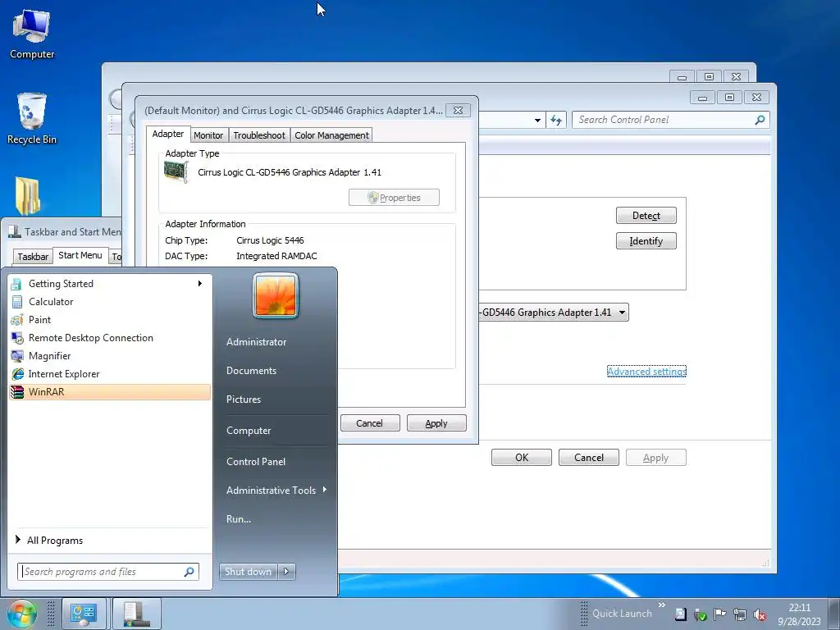The image size is (840, 630).
Task: Click the Show desktop strip at taskbar end
Action: [834, 614]
